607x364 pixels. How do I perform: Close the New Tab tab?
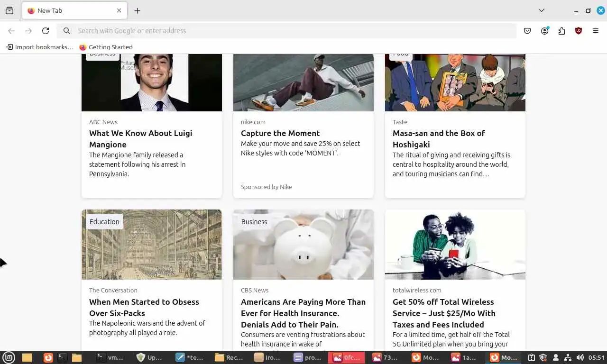(119, 10)
